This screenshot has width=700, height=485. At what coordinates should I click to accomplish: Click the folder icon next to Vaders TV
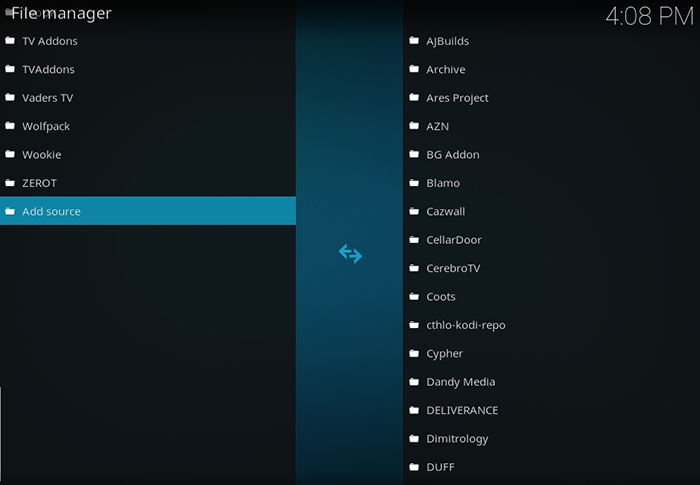click(x=10, y=97)
